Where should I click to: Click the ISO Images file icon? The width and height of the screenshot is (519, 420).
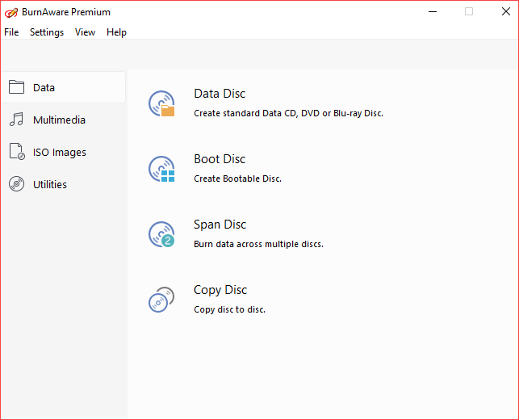(17, 151)
